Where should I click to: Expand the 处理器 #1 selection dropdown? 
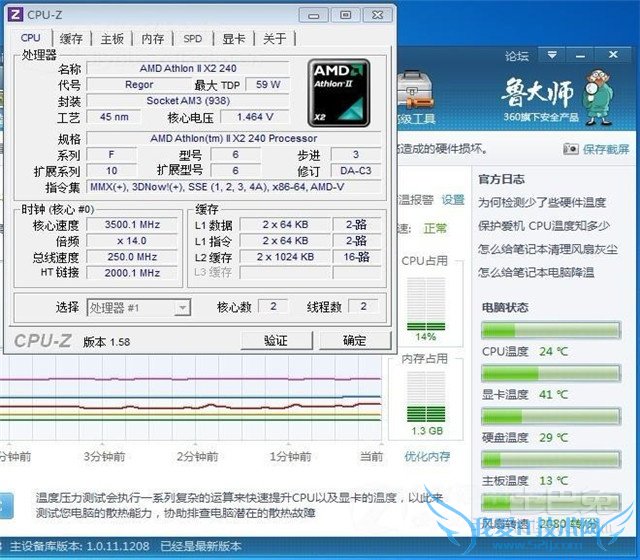click(x=182, y=308)
